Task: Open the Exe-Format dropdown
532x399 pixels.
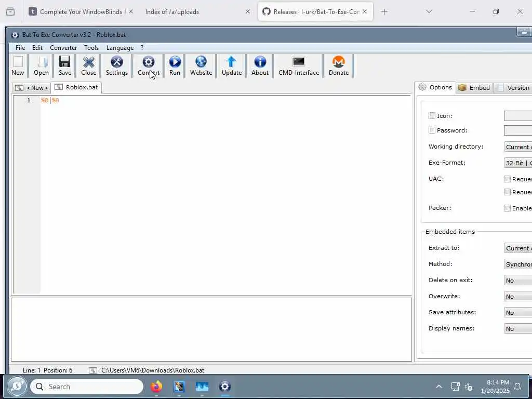Action: click(x=518, y=163)
